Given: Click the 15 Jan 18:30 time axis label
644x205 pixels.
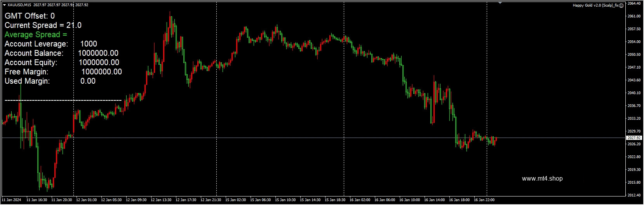Looking at the screenshot, I should [336, 200].
